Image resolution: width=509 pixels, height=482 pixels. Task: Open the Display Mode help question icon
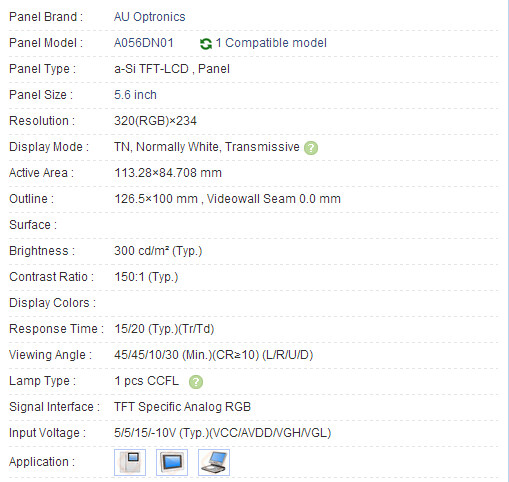[311, 148]
